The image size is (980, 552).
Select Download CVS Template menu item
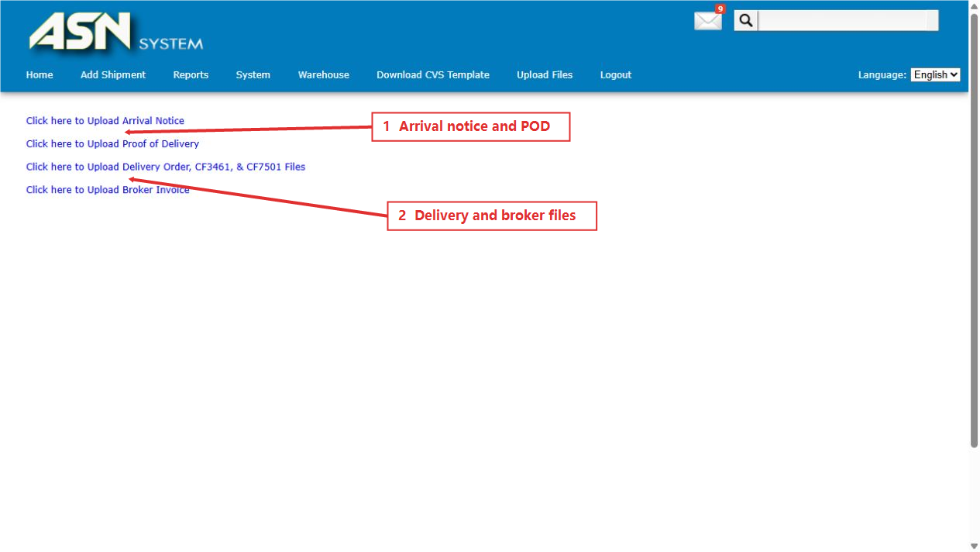click(433, 75)
